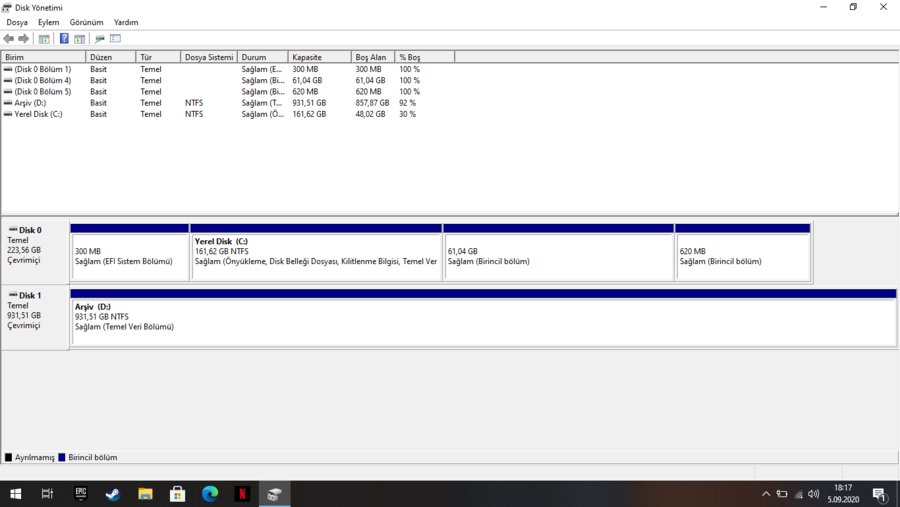Click the checklist settings toolbar icon
Image resolution: width=900 pixels, height=507 pixels.
point(115,38)
